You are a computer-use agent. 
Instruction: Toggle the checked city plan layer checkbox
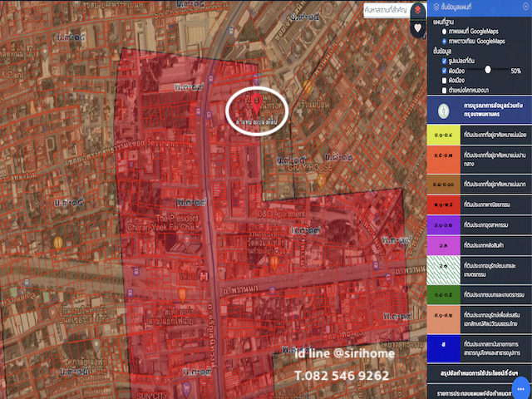(444, 71)
